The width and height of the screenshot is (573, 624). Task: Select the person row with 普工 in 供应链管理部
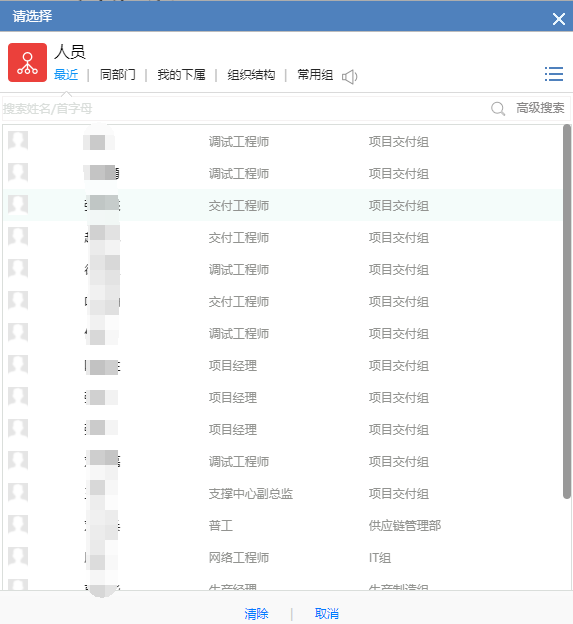tap(283, 525)
